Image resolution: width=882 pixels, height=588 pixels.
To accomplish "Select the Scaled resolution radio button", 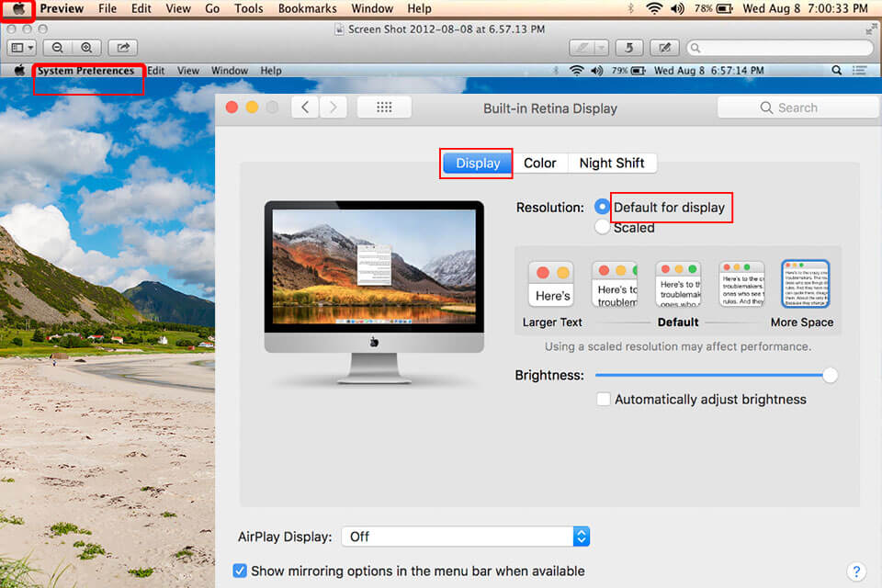I will 602,227.
